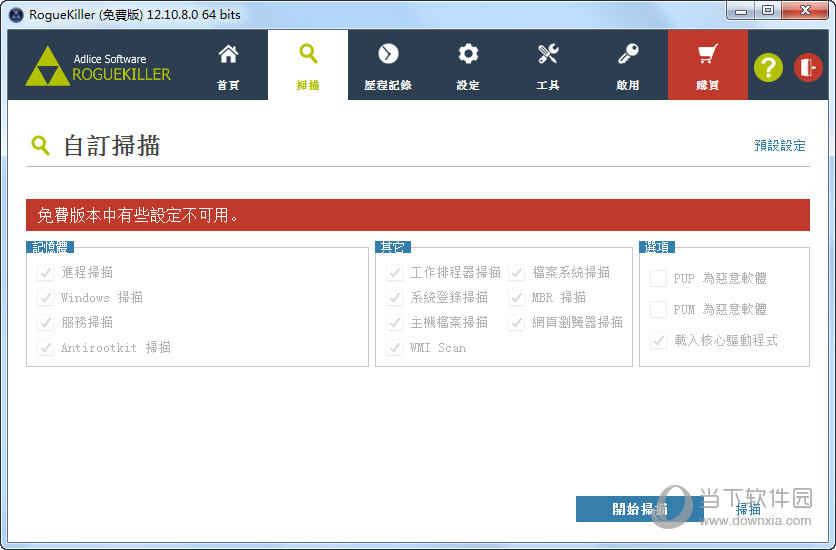836x550 pixels.
Task: Click the red 免費版本中有些設定不可用 banner
Action: point(418,215)
